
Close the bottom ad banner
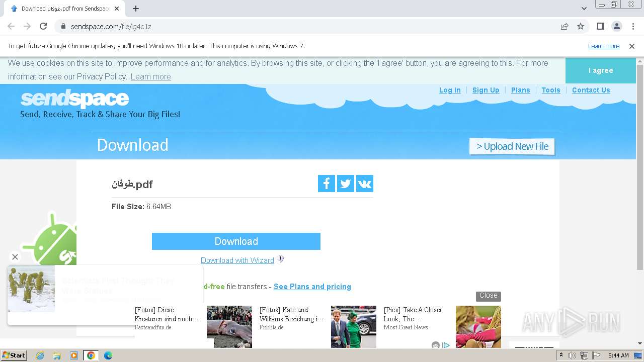(x=488, y=296)
